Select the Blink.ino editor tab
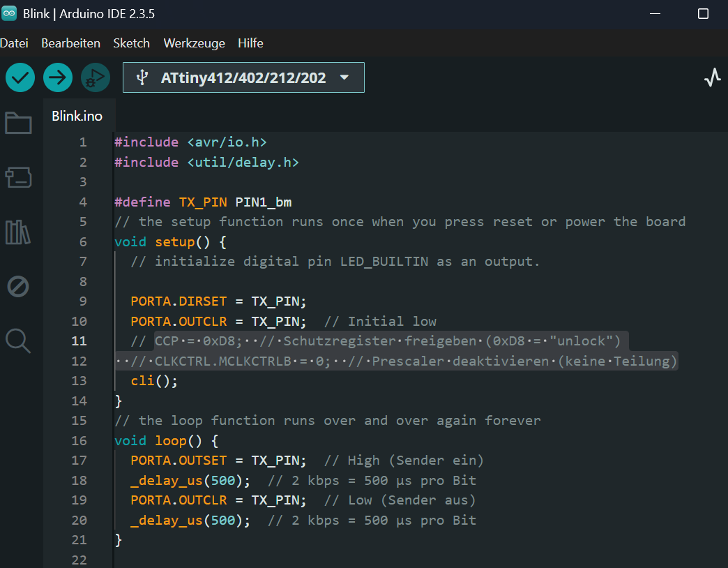Viewport: 728px width, 568px height. [x=77, y=116]
